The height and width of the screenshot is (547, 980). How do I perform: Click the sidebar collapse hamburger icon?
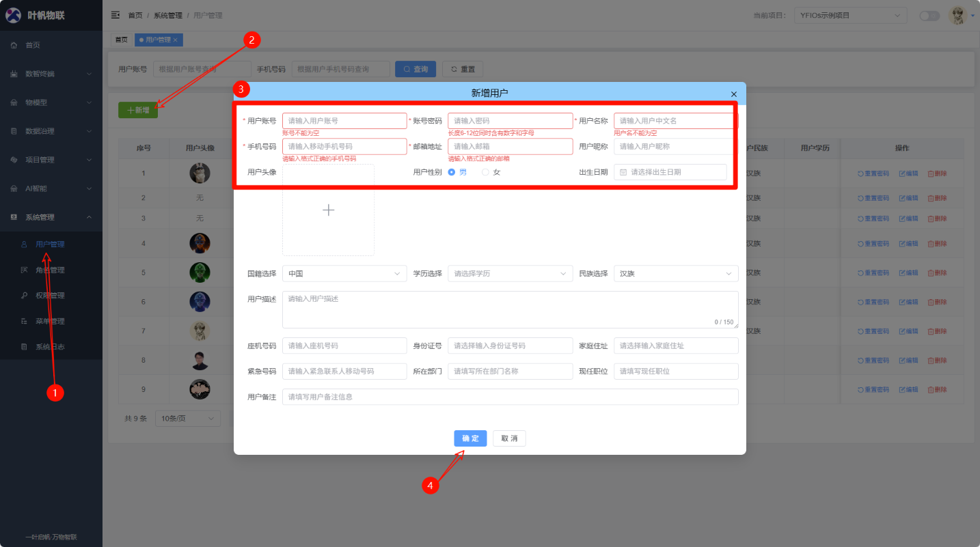click(x=115, y=15)
